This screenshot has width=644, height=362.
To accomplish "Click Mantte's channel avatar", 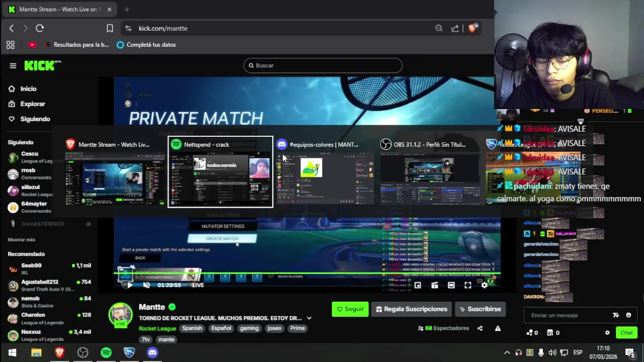I will [121, 315].
